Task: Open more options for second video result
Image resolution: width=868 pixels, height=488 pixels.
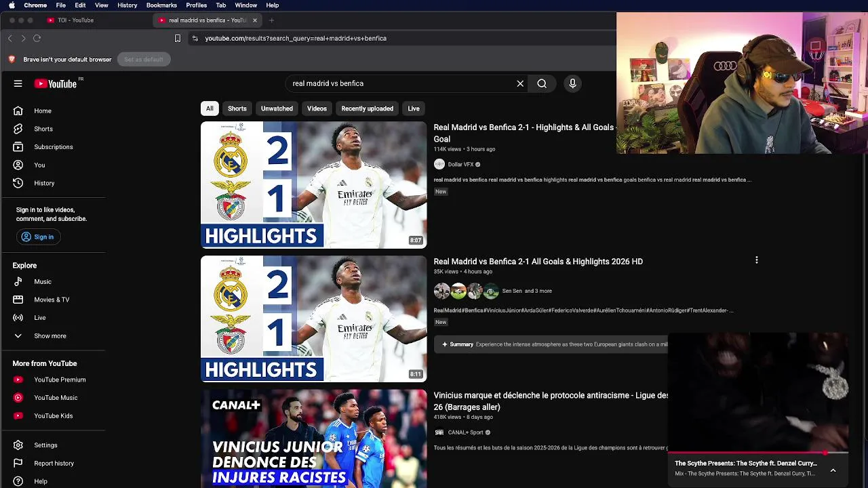Action: pyautogui.click(x=757, y=260)
